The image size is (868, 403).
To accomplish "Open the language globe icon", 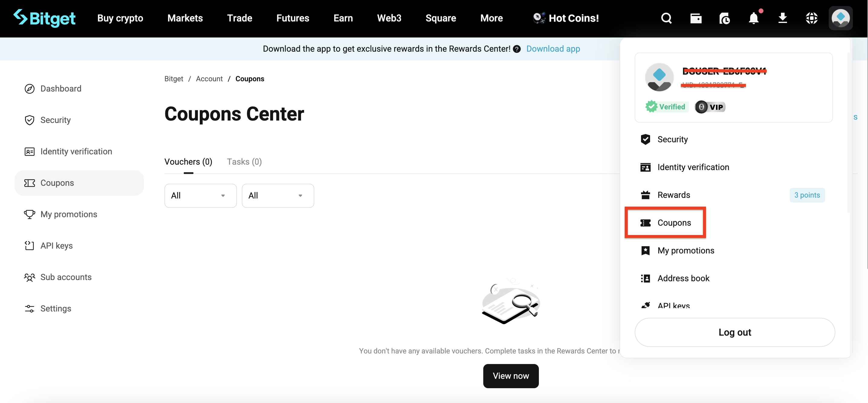I will click(x=812, y=18).
